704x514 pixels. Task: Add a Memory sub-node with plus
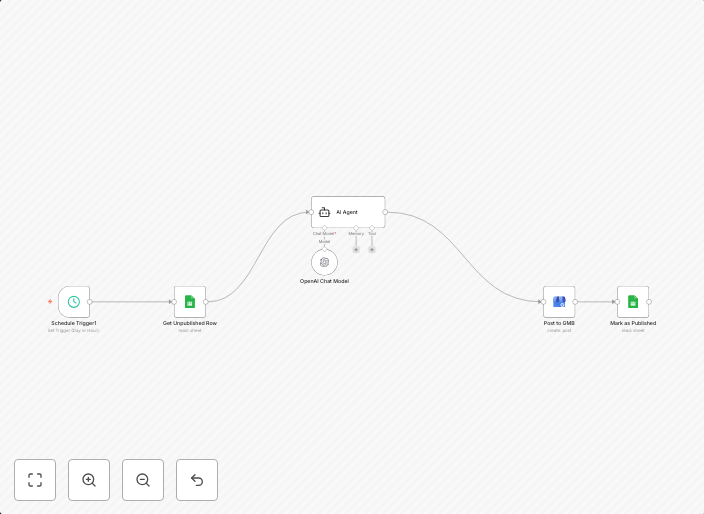click(356, 250)
